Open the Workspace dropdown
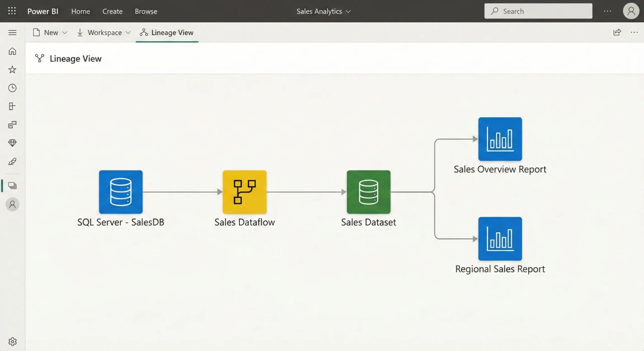This screenshot has height=351, width=644. tap(104, 33)
